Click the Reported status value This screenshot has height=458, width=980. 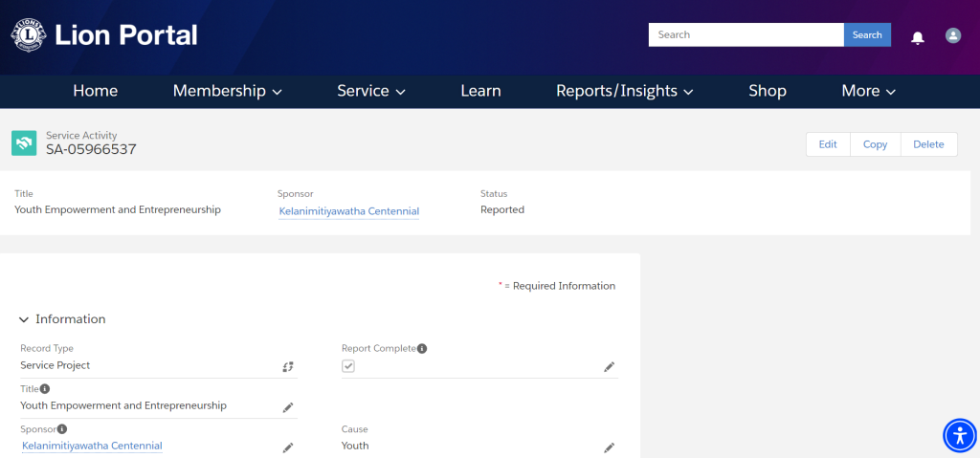pos(502,210)
